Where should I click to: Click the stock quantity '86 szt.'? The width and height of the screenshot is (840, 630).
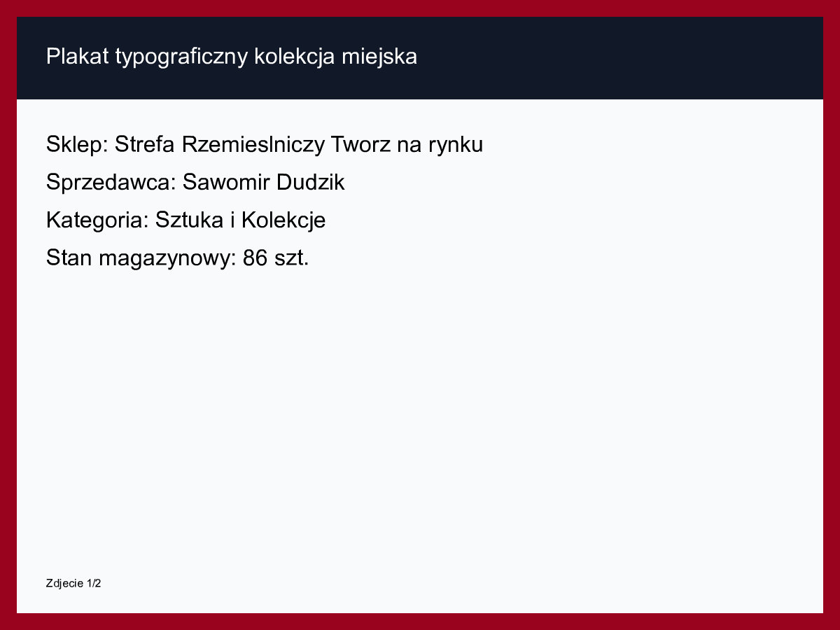point(276,258)
